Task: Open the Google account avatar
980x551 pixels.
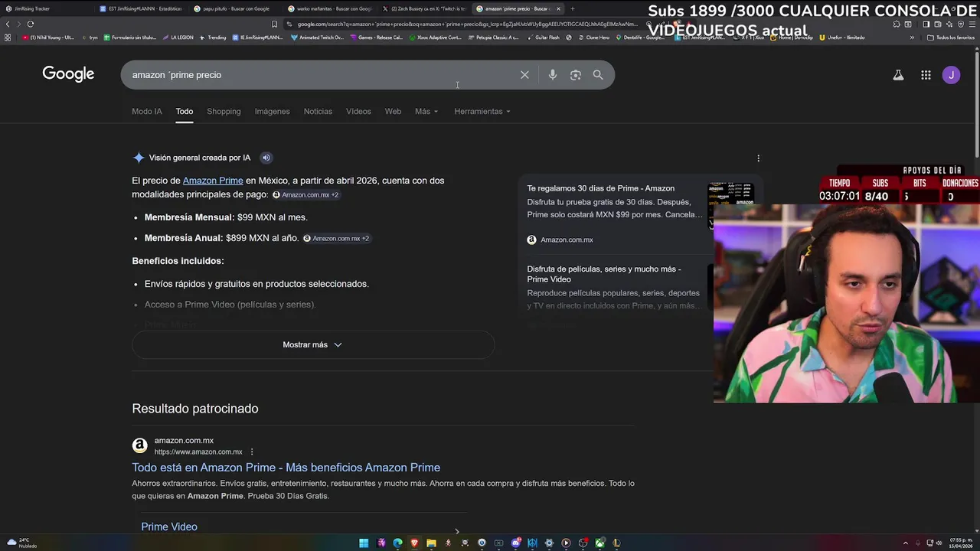Action: [x=951, y=75]
